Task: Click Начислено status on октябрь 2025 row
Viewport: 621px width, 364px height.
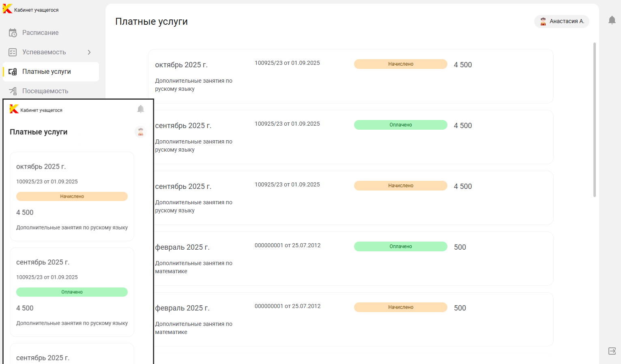Action: point(400,64)
